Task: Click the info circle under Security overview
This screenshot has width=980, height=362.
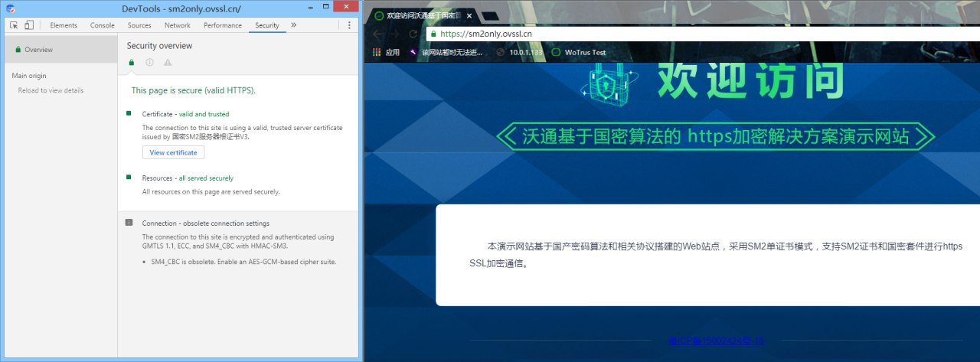Action: click(x=150, y=63)
